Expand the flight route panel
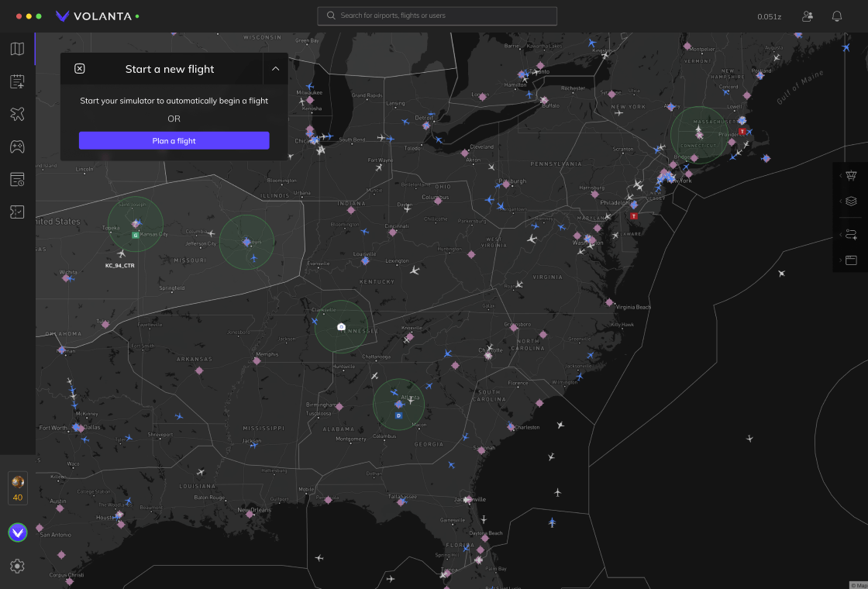 (850, 234)
